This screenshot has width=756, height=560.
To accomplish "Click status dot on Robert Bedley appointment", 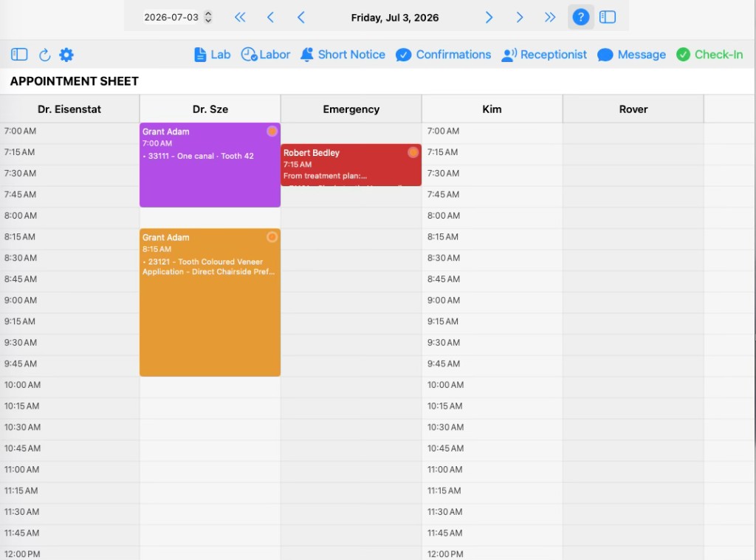I will click(x=413, y=152).
